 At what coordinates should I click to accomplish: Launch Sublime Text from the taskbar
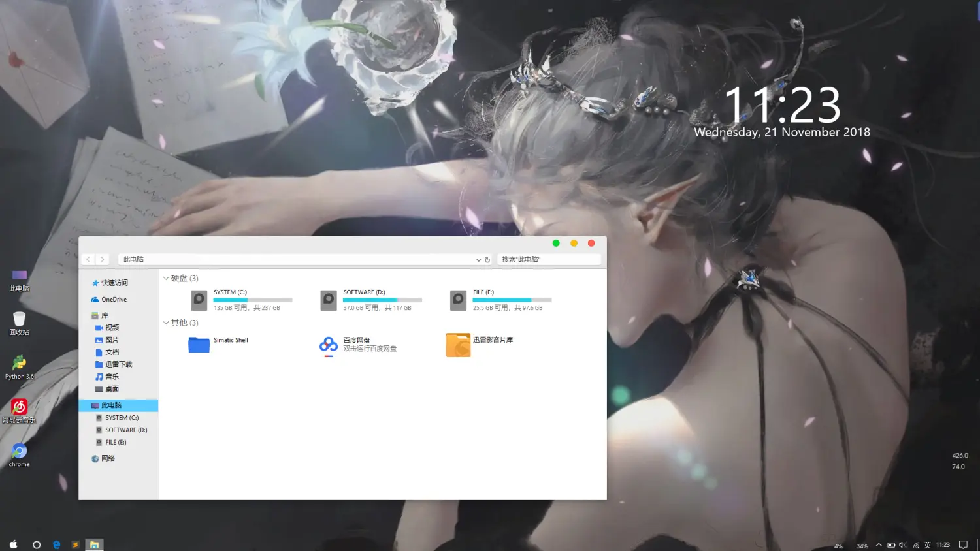[x=75, y=544]
